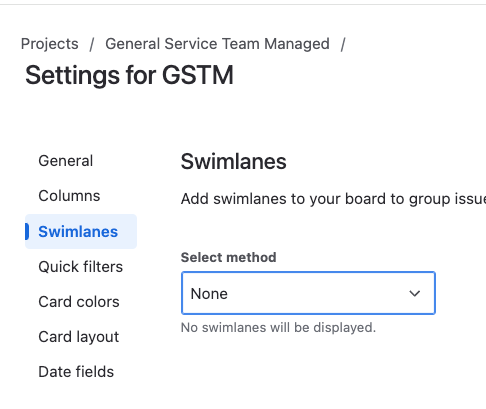Click the slash separator after Projects
The height and width of the screenshot is (409, 486).
[92, 44]
